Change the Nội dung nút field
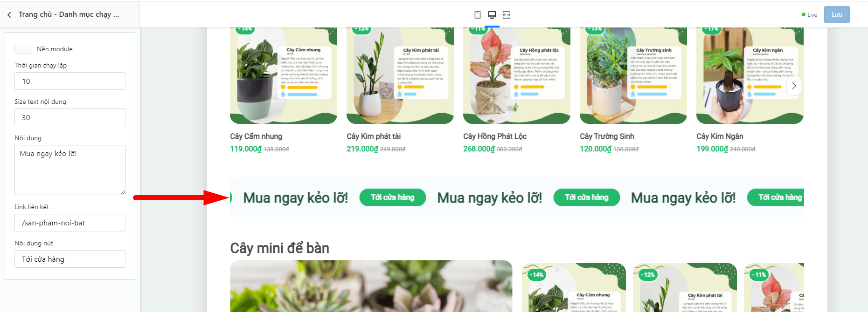The height and width of the screenshot is (312, 868). coord(70,259)
